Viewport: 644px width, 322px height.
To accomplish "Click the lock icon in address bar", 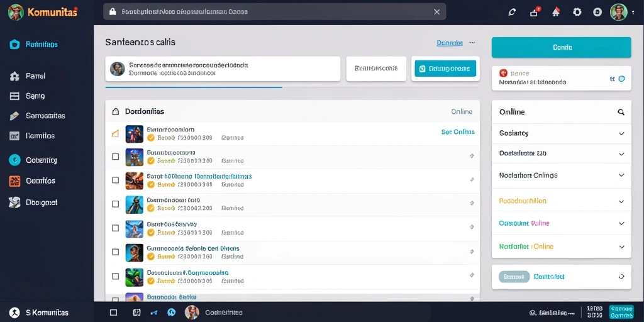I will click(113, 12).
